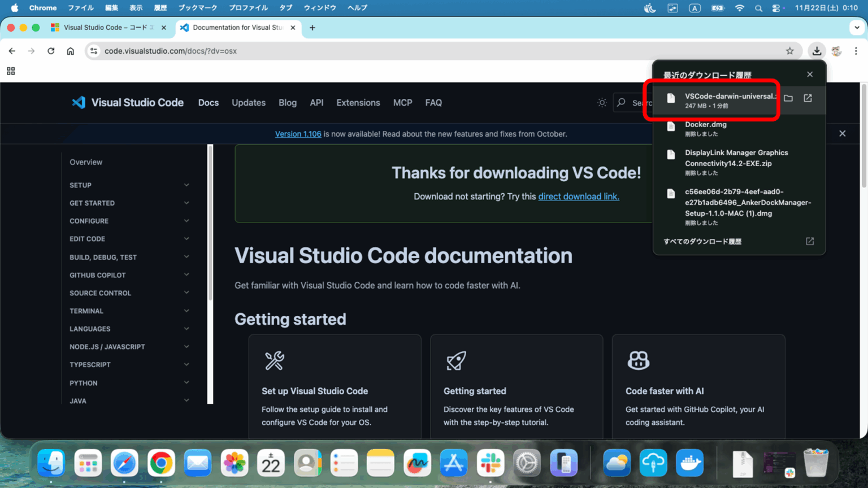Click the rocket icon on Getting started card
The image size is (868, 488).
pos(455,361)
